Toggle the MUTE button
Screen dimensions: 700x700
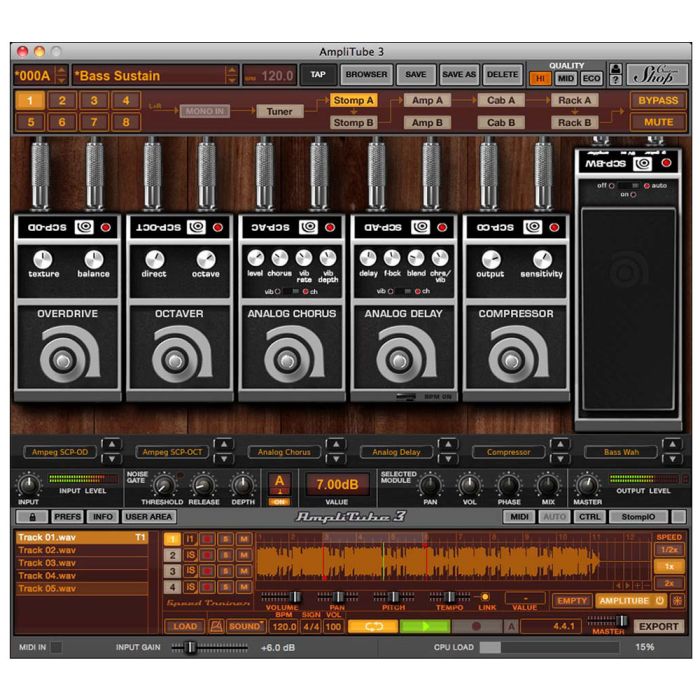tap(658, 122)
